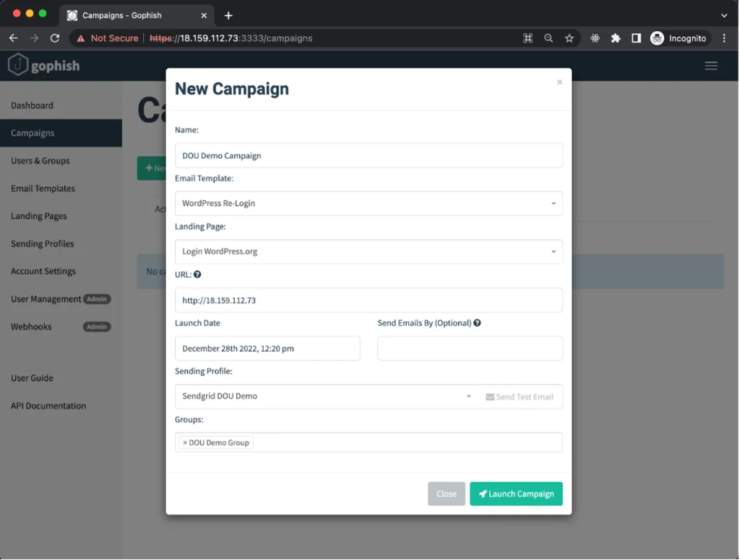Open the Email Template dropdown
The width and height of the screenshot is (740, 560).
(369, 203)
